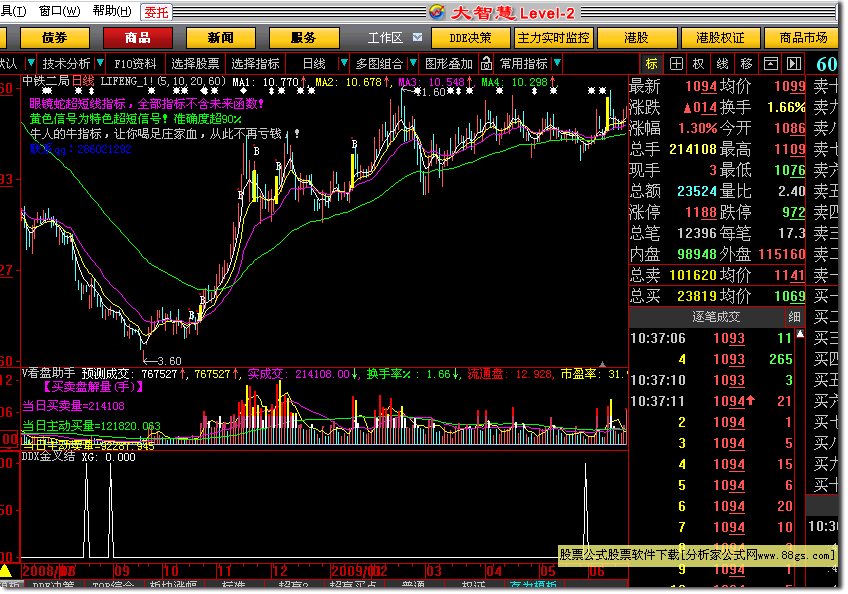Click the 总买 23819 value
The image size is (848, 594).
[697, 296]
